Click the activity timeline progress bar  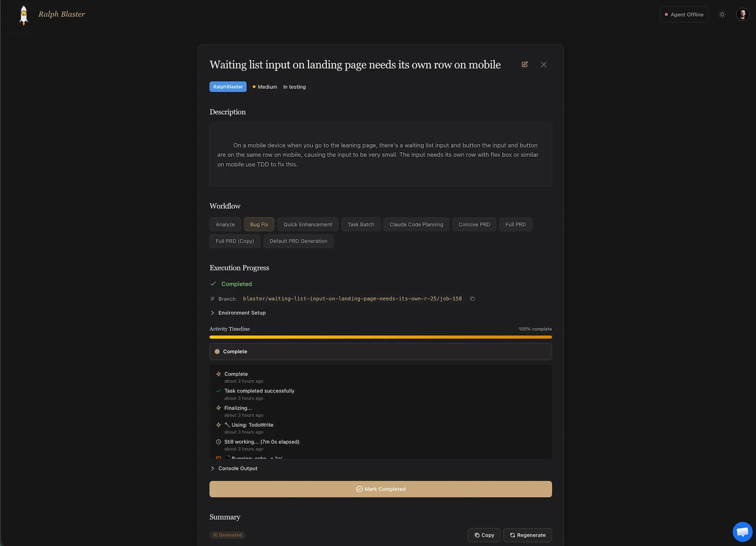pos(380,337)
